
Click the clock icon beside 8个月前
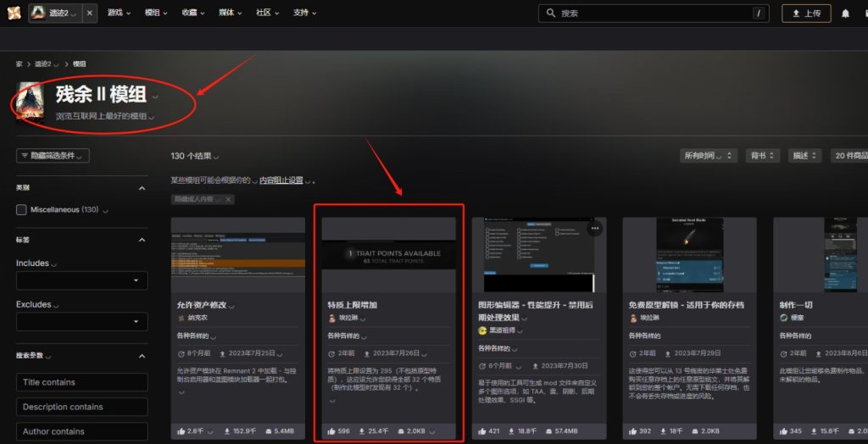(x=181, y=353)
